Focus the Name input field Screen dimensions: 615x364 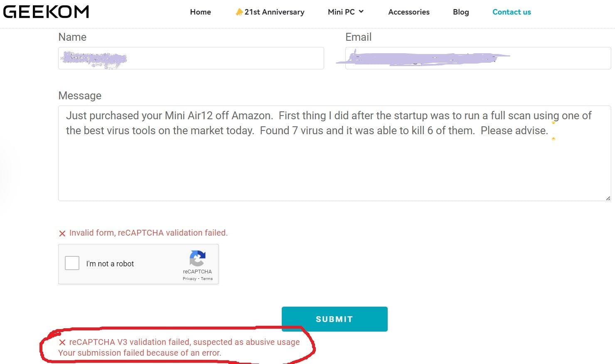[191, 58]
